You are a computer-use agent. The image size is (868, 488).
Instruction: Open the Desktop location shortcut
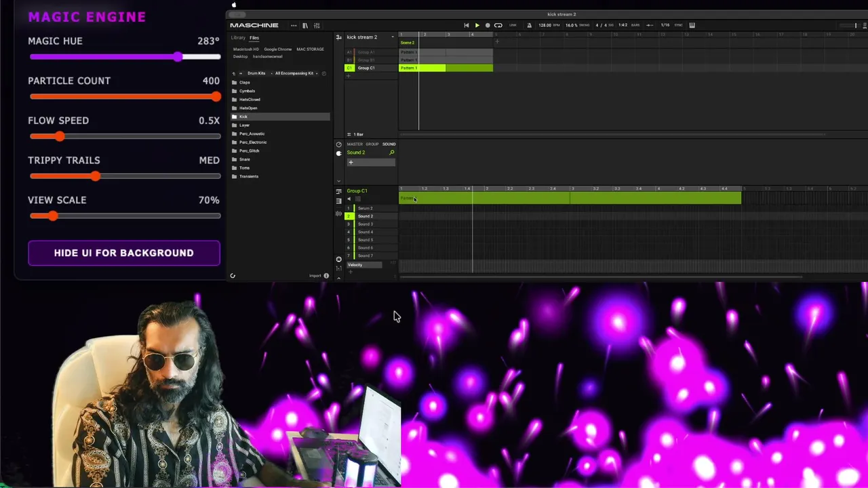(x=241, y=56)
